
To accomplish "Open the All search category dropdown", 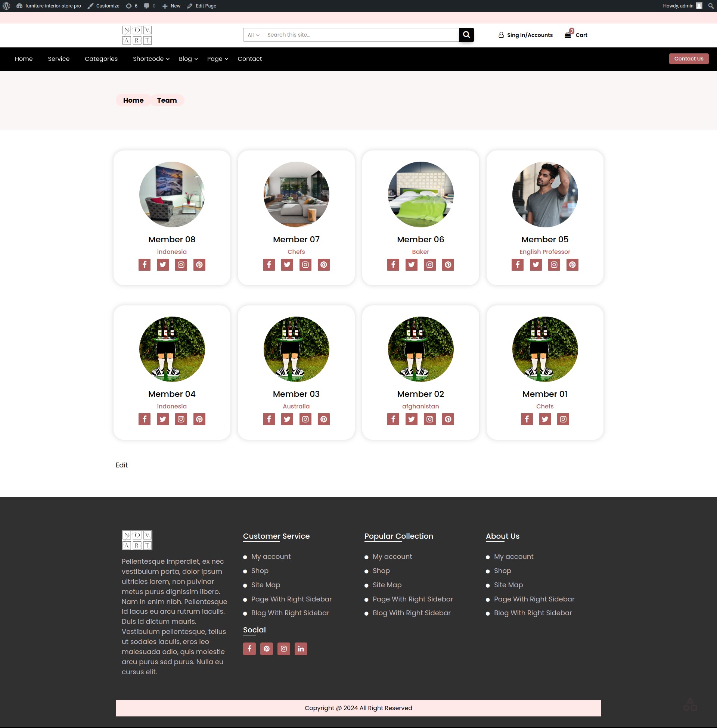I will (x=253, y=35).
